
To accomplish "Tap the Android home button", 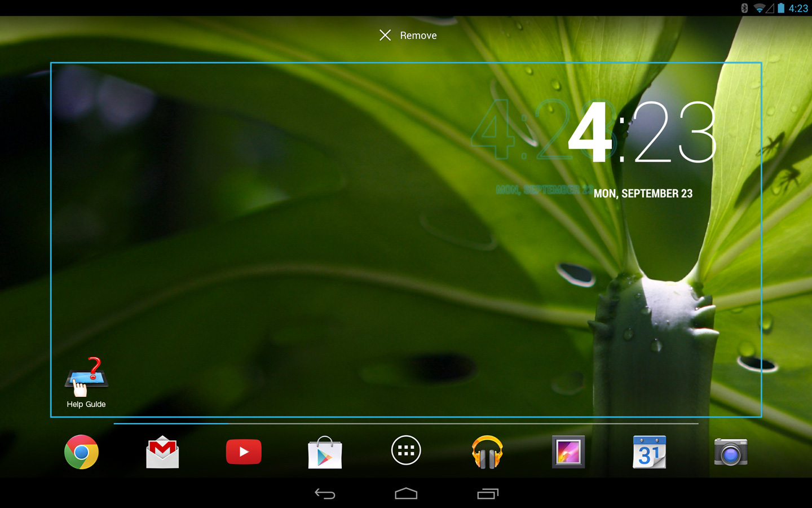I will pos(406,494).
